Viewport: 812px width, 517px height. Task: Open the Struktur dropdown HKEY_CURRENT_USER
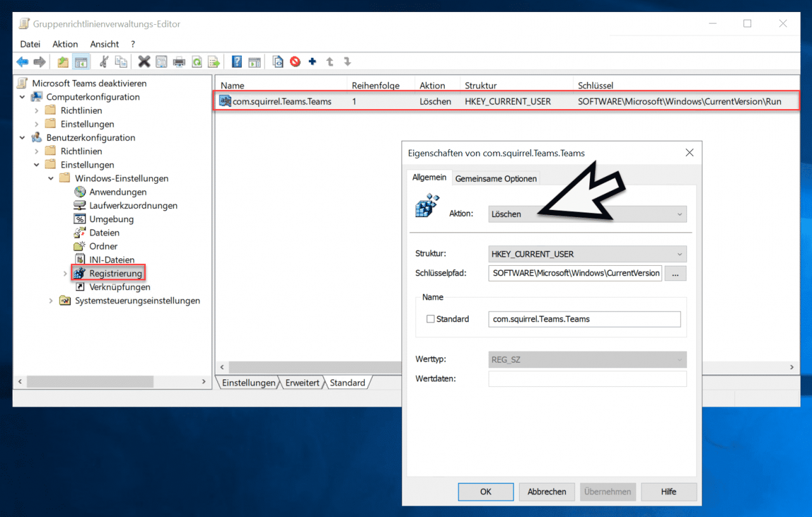coord(587,254)
